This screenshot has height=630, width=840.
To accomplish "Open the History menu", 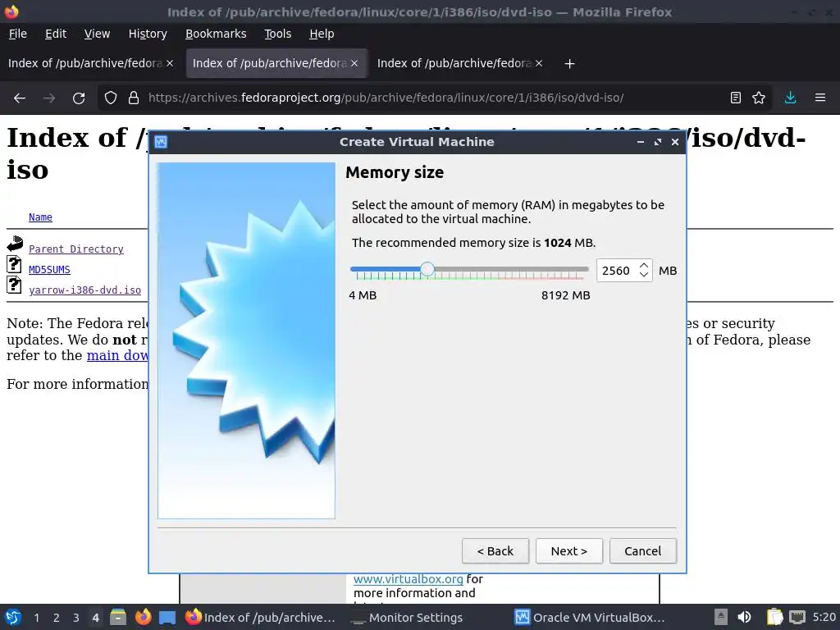I will coord(148,34).
